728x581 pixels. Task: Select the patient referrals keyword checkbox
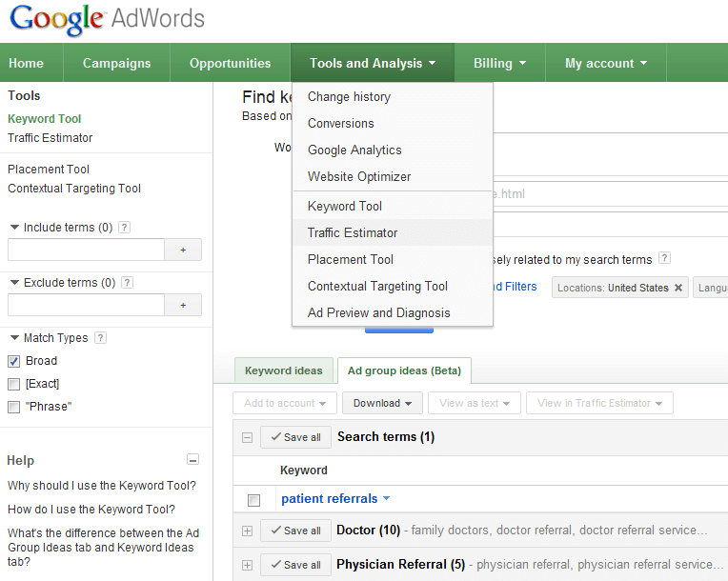click(254, 500)
